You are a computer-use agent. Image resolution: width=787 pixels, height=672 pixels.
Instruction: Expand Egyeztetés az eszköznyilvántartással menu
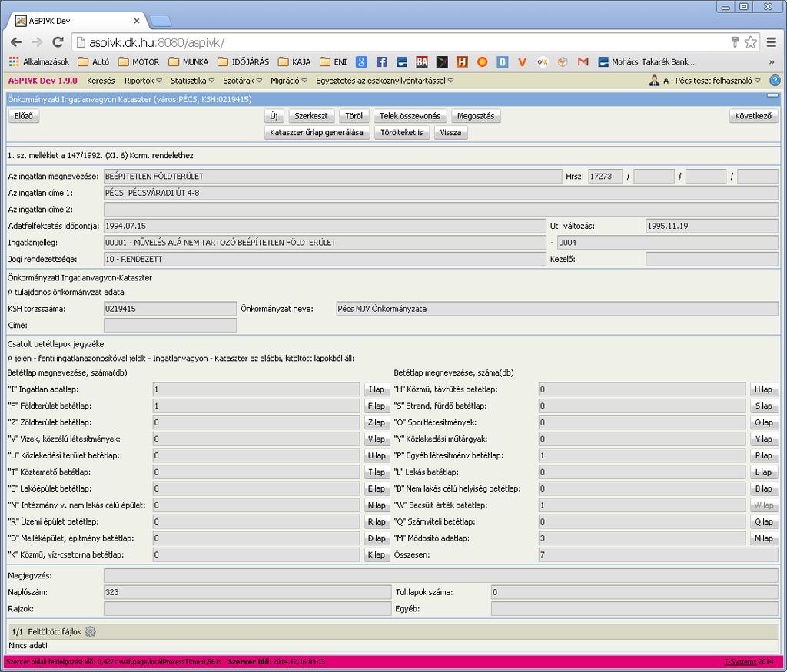[384, 80]
